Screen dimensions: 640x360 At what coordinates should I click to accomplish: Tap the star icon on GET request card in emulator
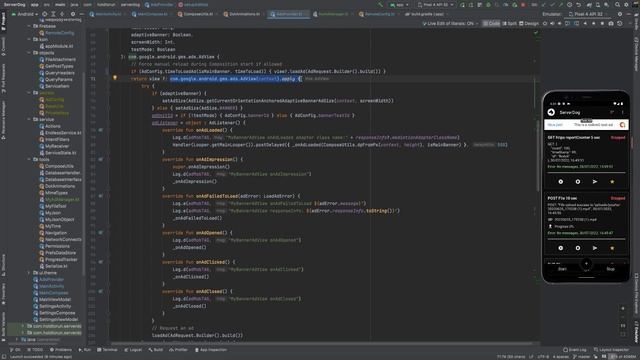coord(612,182)
